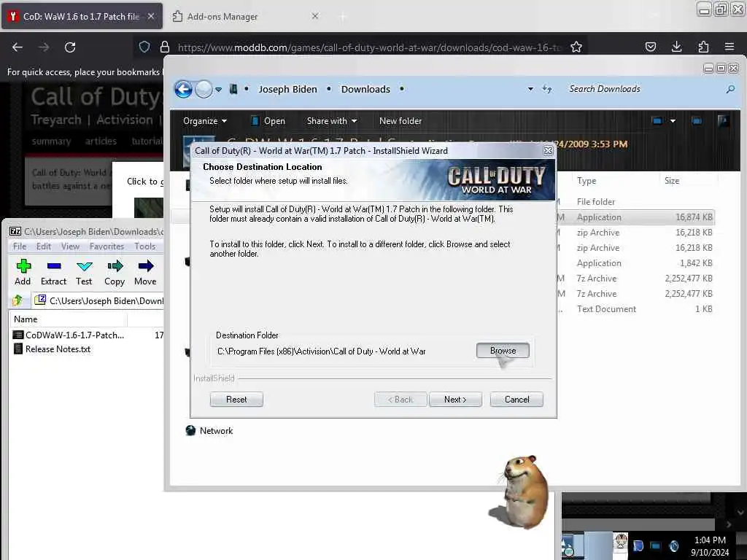747x560 pixels.
Task: Close the Add-ons Manager tab
Action: point(315,16)
